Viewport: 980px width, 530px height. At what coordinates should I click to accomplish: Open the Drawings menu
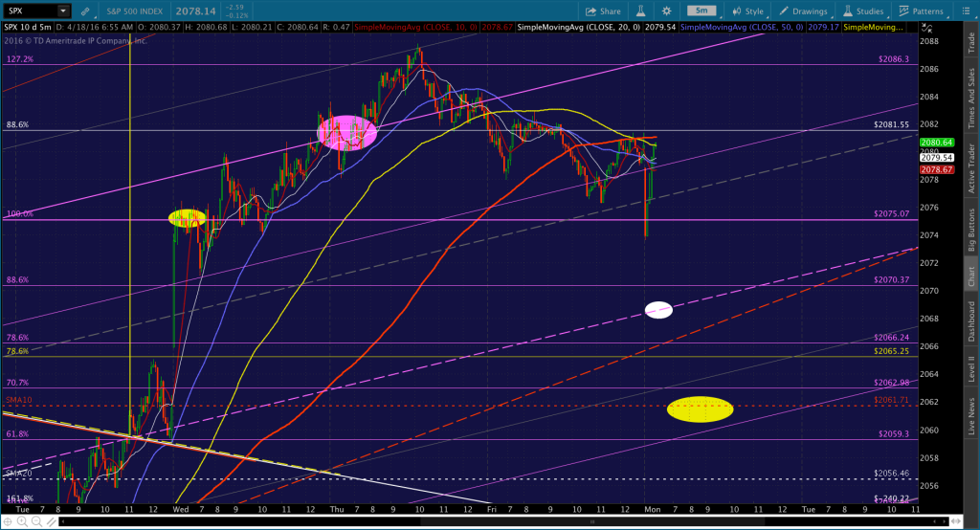[803, 11]
